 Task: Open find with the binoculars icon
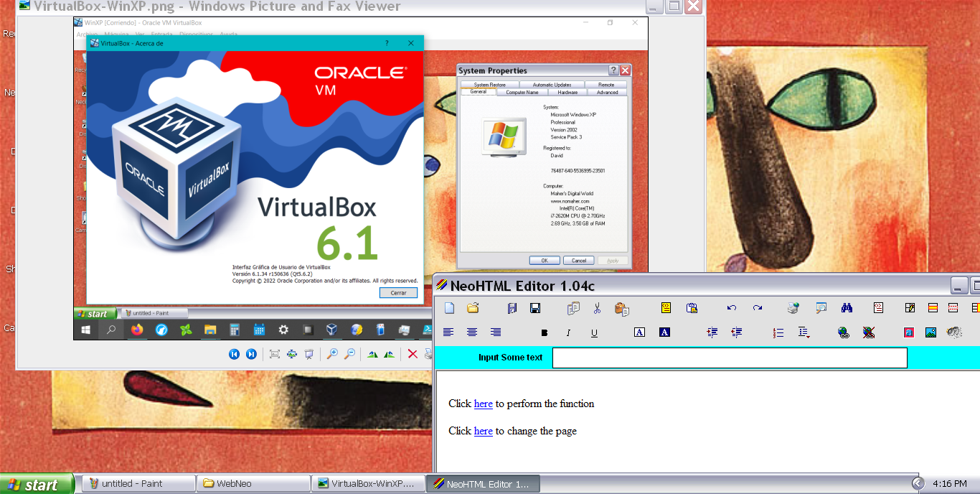[847, 308]
